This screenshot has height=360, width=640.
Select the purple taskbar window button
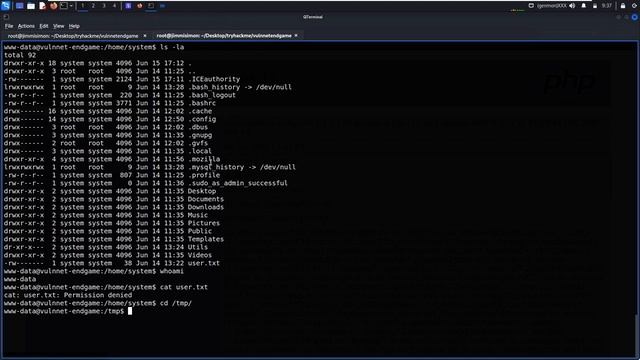(128, 6)
